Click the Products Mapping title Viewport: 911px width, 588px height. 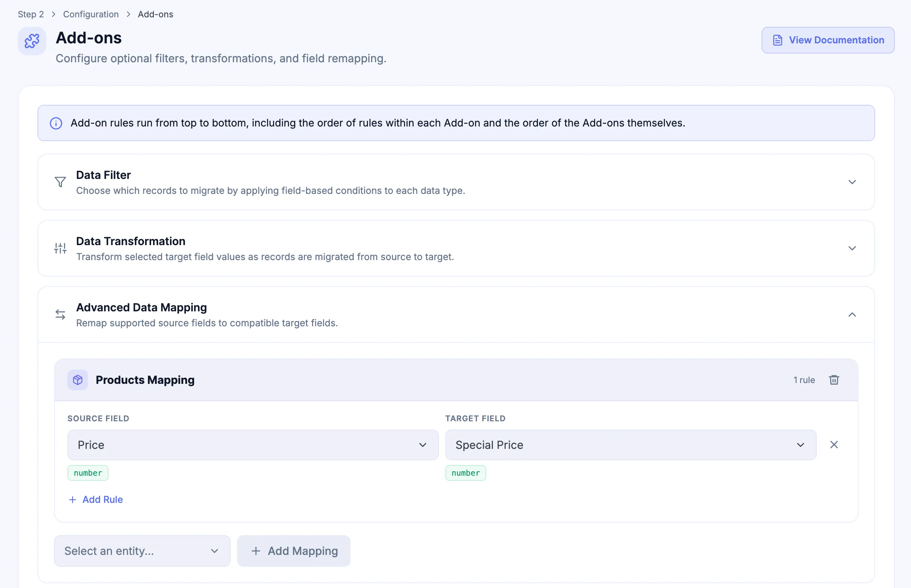[x=145, y=380]
